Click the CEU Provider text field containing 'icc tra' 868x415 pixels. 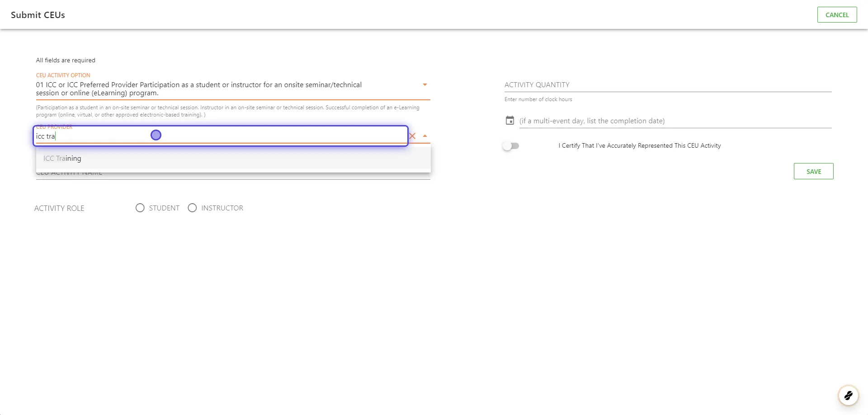(x=222, y=136)
